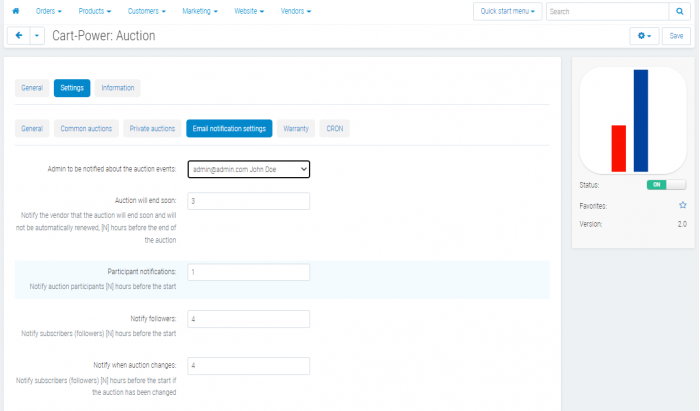Viewport: 700px width, 411px height.
Task: Expand the Quick start menu
Action: (x=508, y=12)
